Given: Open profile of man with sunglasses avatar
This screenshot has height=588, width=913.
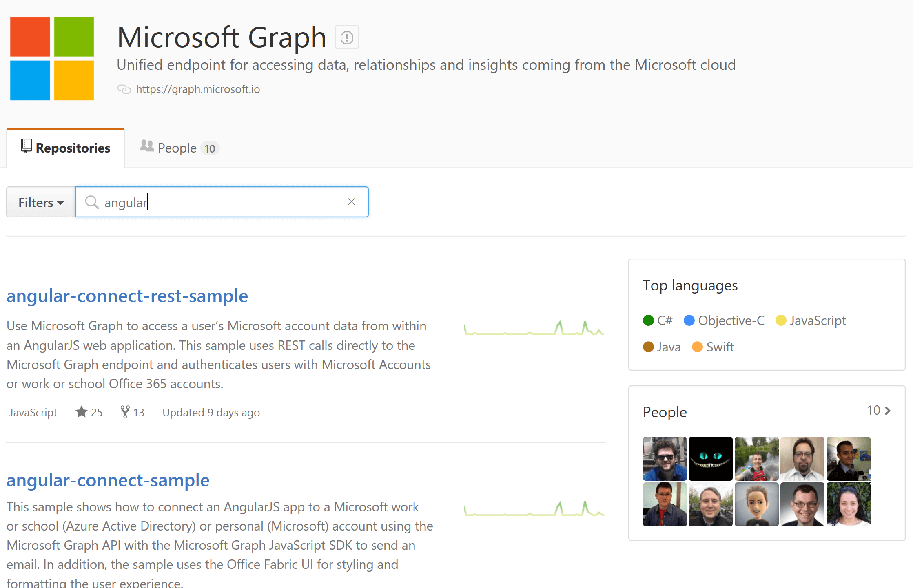Looking at the screenshot, I should (665, 459).
